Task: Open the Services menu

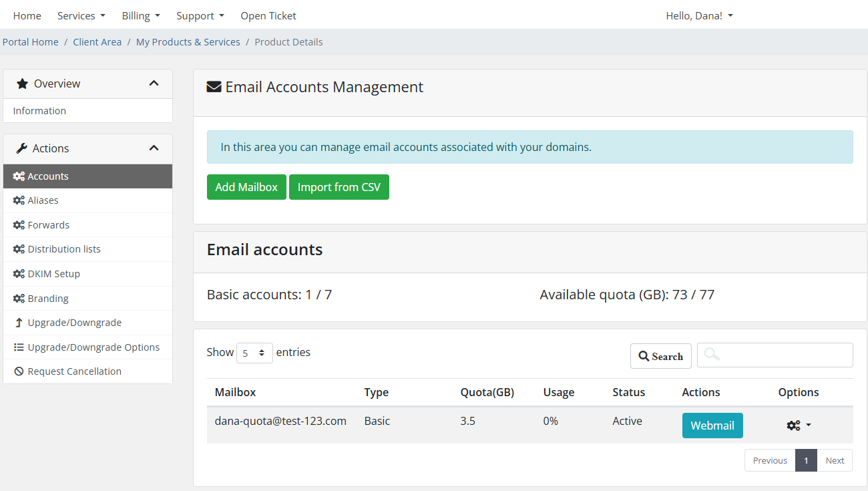Action: click(x=81, y=15)
